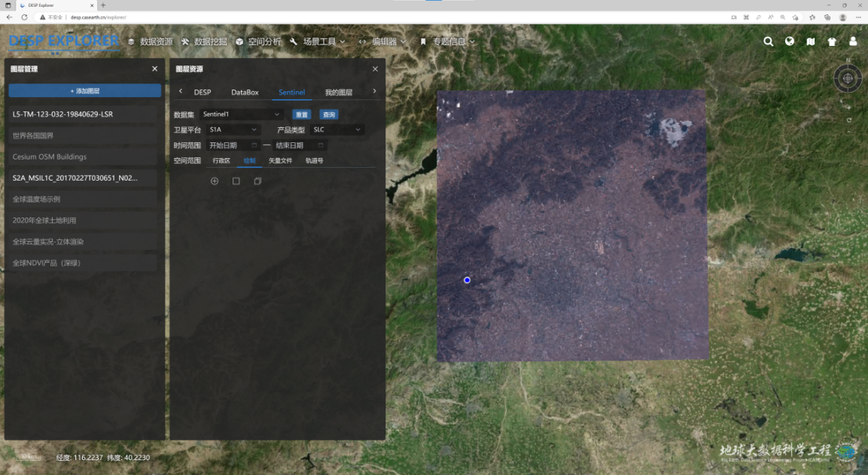The height and width of the screenshot is (475, 868).
Task: Click the 开始日期 start date field
Action: tap(232, 146)
